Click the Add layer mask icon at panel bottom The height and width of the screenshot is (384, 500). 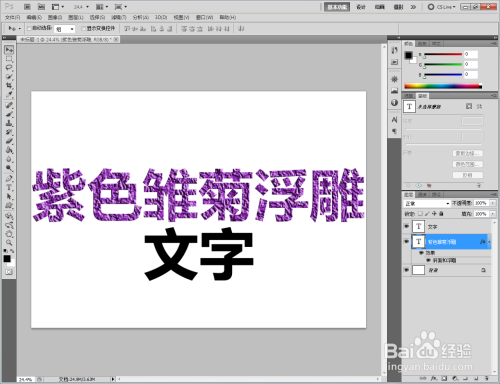click(444, 378)
